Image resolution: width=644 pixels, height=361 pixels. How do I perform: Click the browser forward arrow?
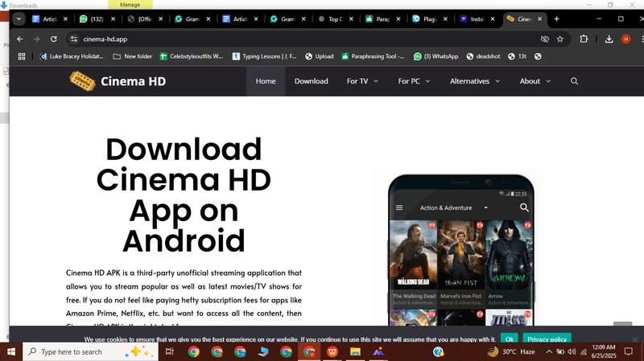tap(36, 39)
